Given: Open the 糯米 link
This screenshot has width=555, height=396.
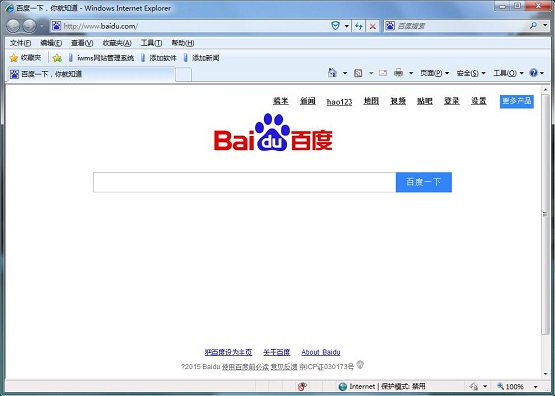Looking at the screenshot, I should pos(280,101).
